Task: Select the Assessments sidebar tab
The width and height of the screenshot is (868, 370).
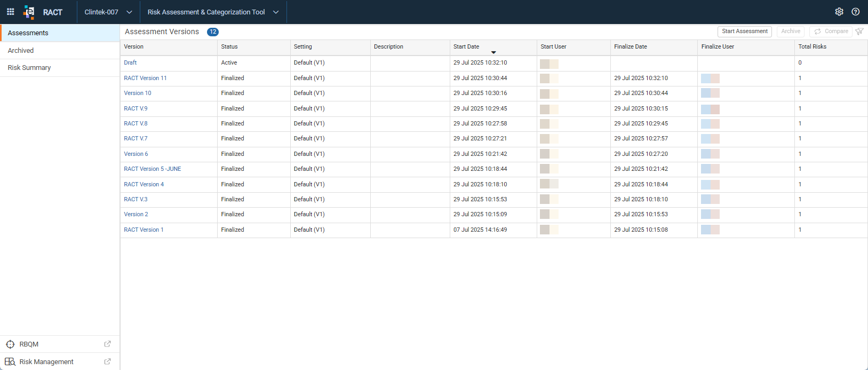Action: point(60,33)
